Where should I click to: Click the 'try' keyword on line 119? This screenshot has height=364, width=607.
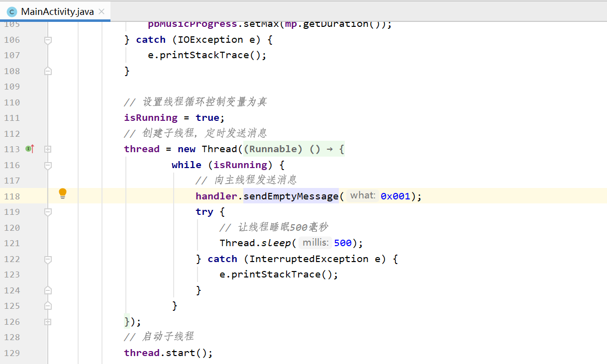point(204,212)
